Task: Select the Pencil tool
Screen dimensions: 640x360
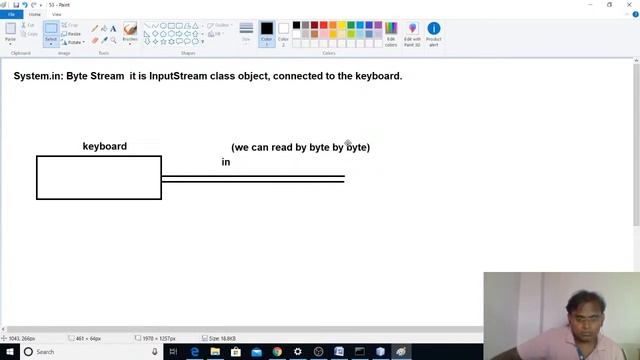Action: click(95, 29)
